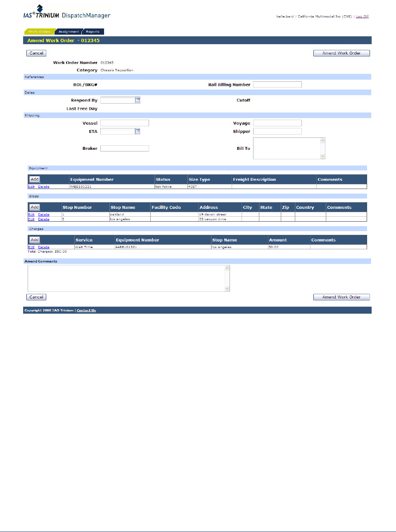Focus the Broker input field
This screenshot has width=396, height=532.
[125, 148]
